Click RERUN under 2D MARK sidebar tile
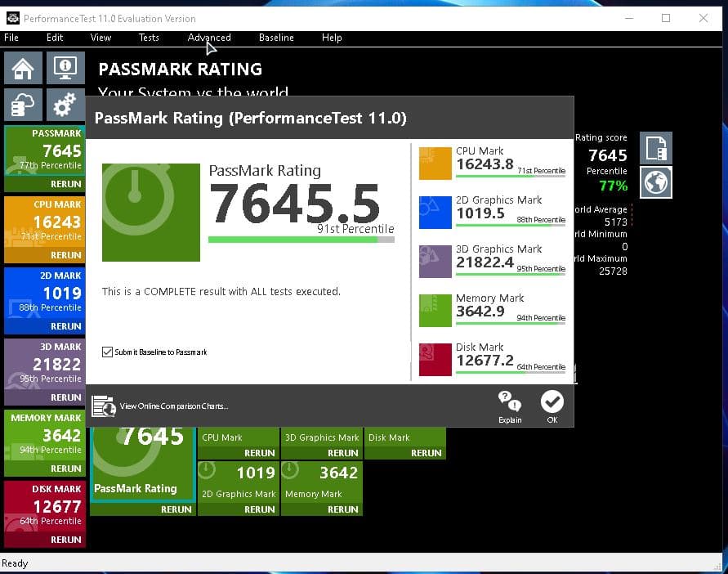The width and height of the screenshot is (728, 574). (x=66, y=326)
